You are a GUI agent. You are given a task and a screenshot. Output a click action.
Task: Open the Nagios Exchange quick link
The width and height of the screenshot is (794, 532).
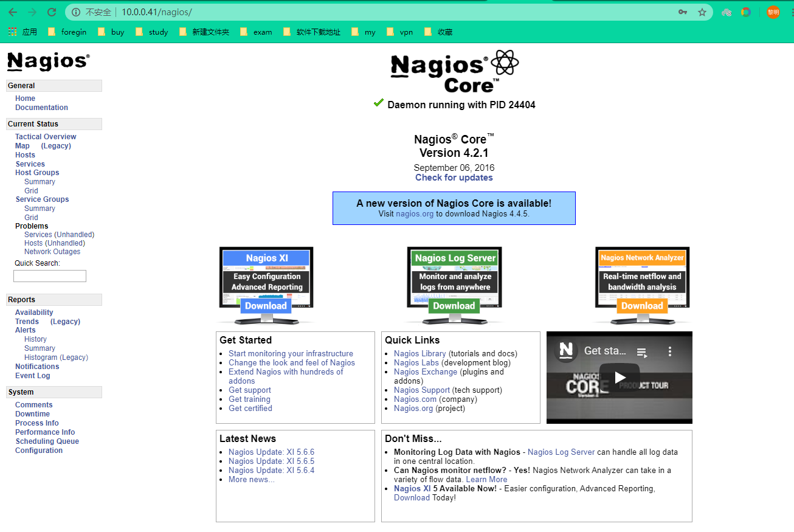(426, 372)
